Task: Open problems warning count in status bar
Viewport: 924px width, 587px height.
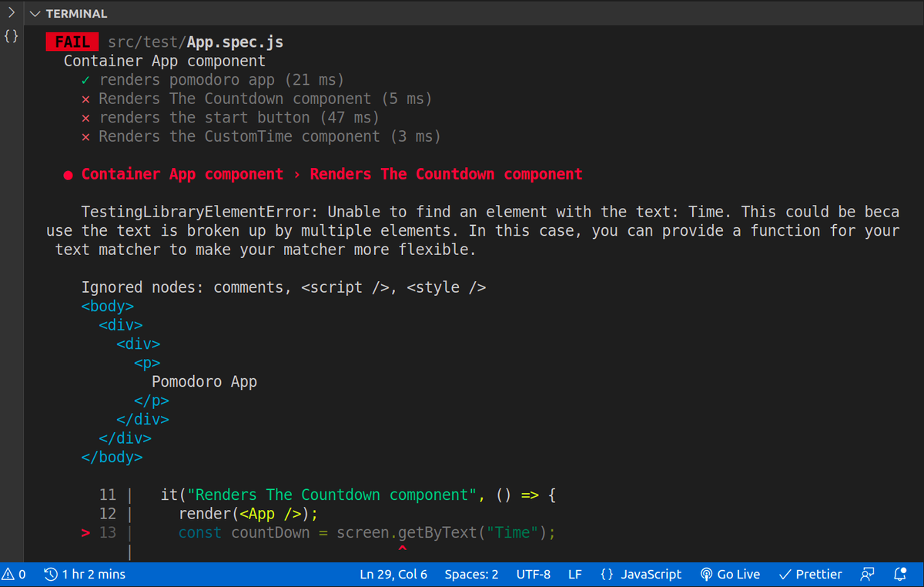Action: pos(15,574)
